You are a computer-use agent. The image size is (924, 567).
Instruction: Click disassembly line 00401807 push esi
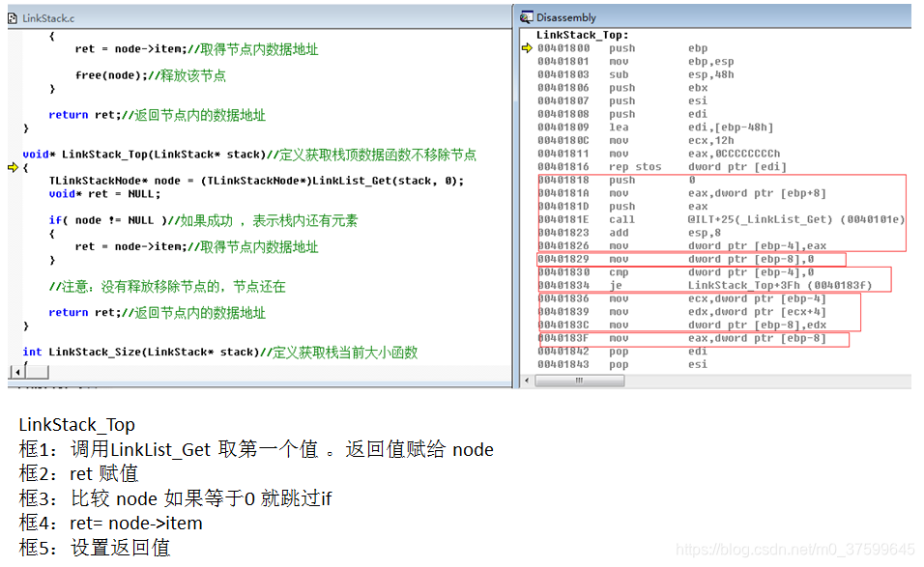click(622, 100)
